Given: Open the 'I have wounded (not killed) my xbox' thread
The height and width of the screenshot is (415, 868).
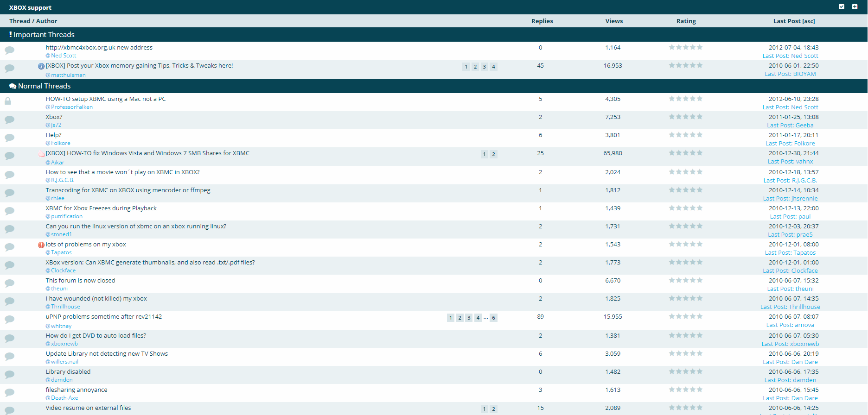Looking at the screenshot, I should pos(96,299).
